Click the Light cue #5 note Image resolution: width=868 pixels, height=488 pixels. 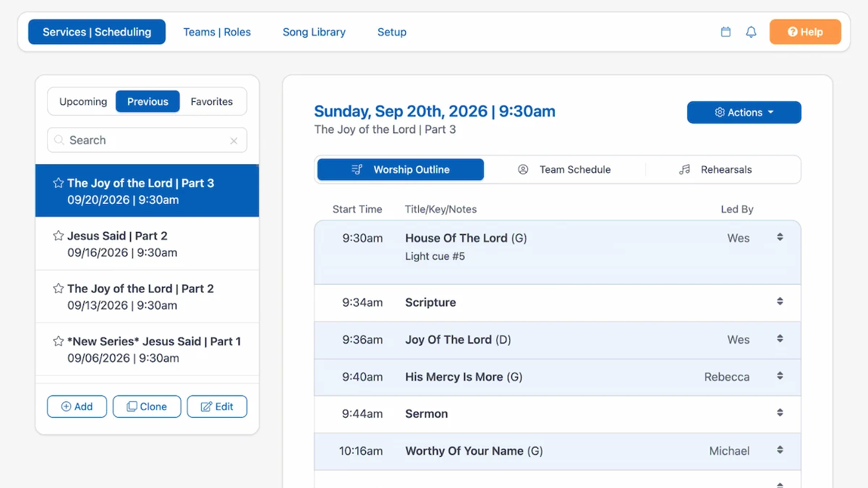(435, 257)
